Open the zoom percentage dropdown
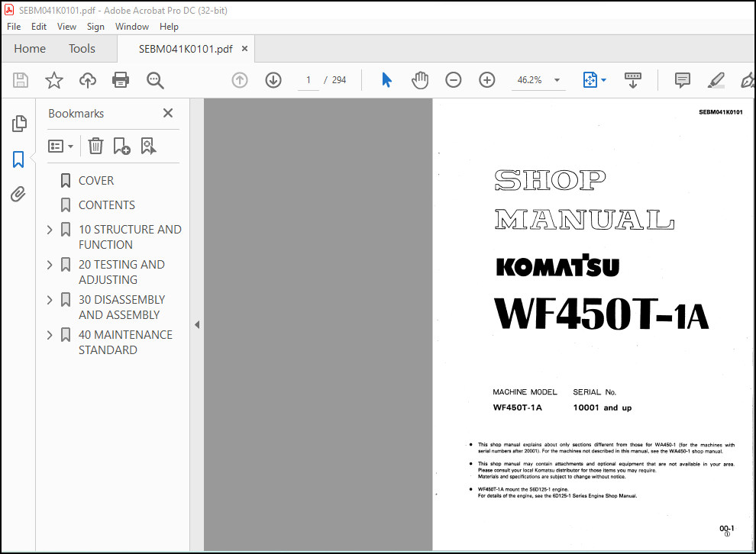This screenshot has height=554, width=756. 557,80
